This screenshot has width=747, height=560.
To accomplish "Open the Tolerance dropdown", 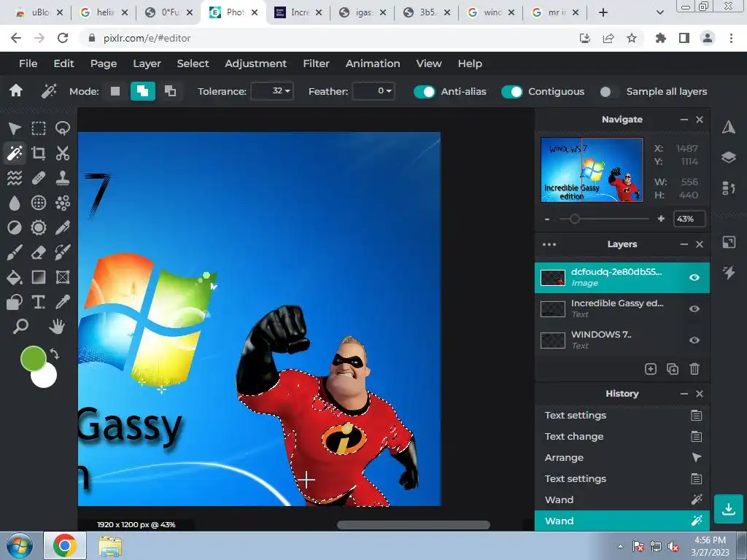I will 272,91.
